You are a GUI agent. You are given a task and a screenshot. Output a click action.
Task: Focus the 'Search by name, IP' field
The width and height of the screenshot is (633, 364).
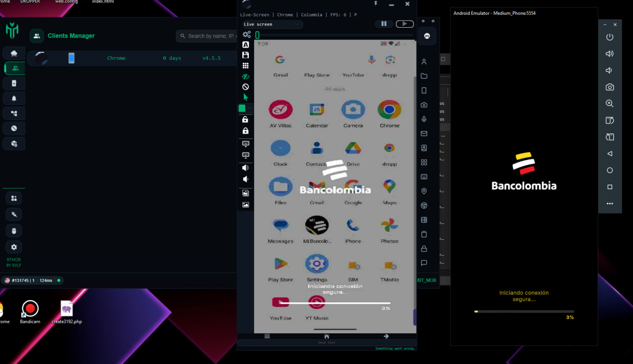pos(209,36)
